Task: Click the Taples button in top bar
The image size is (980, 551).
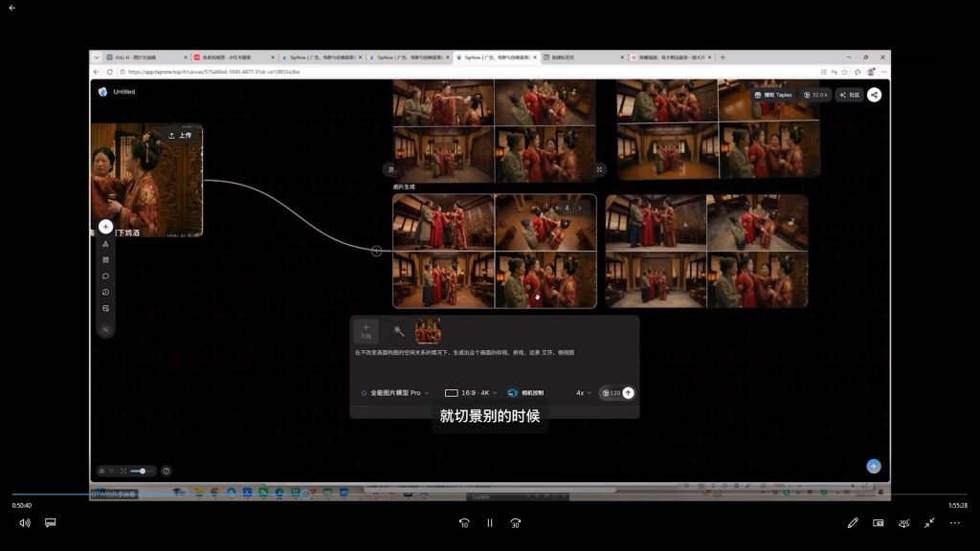Action: point(773,95)
